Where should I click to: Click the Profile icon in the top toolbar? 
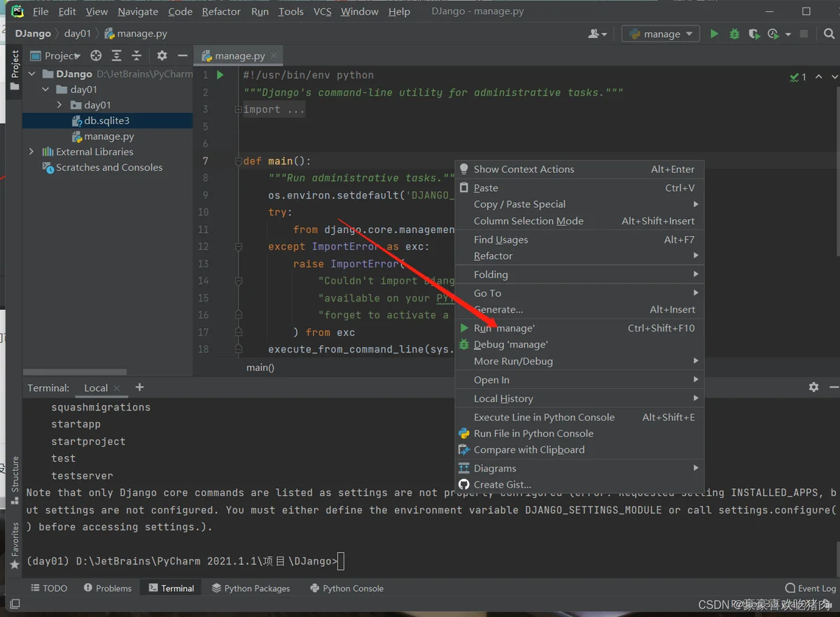click(773, 34)
